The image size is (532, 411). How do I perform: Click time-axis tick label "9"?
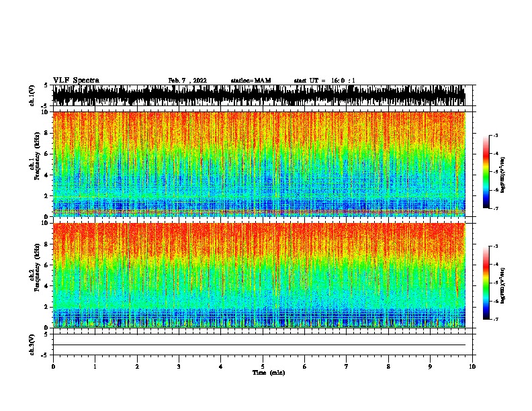(x=430, y=366)
